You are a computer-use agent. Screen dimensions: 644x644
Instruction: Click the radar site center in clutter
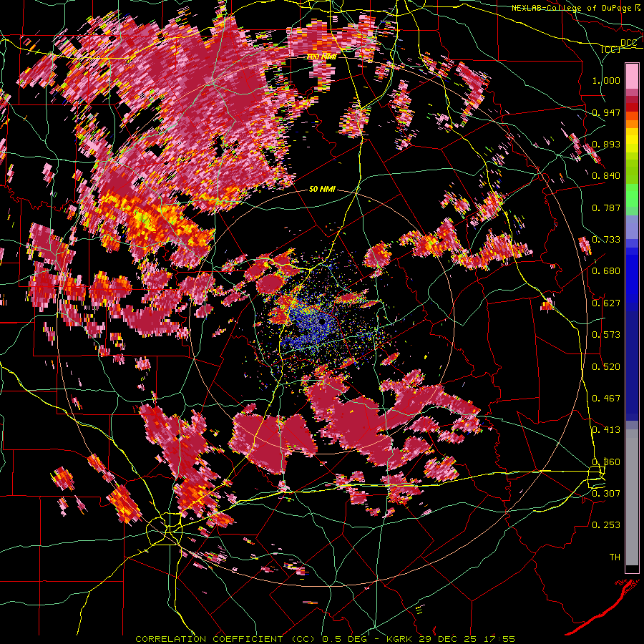tap(322, 322)
